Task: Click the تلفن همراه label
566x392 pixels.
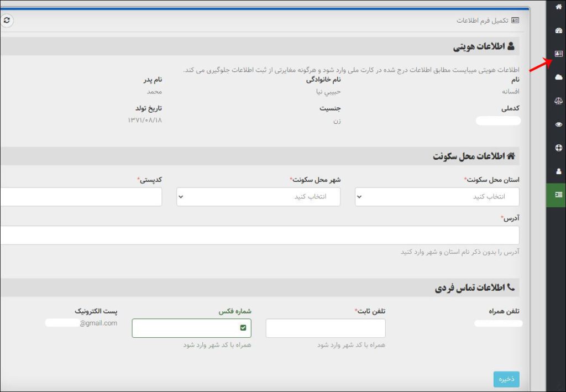Action: point(504,311)
